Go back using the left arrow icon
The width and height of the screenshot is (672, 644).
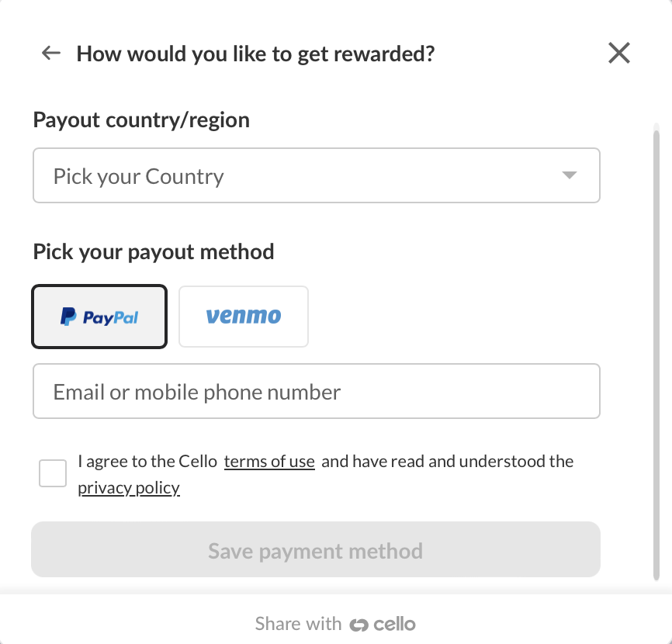pyautogui.click(x=51, y=53)
